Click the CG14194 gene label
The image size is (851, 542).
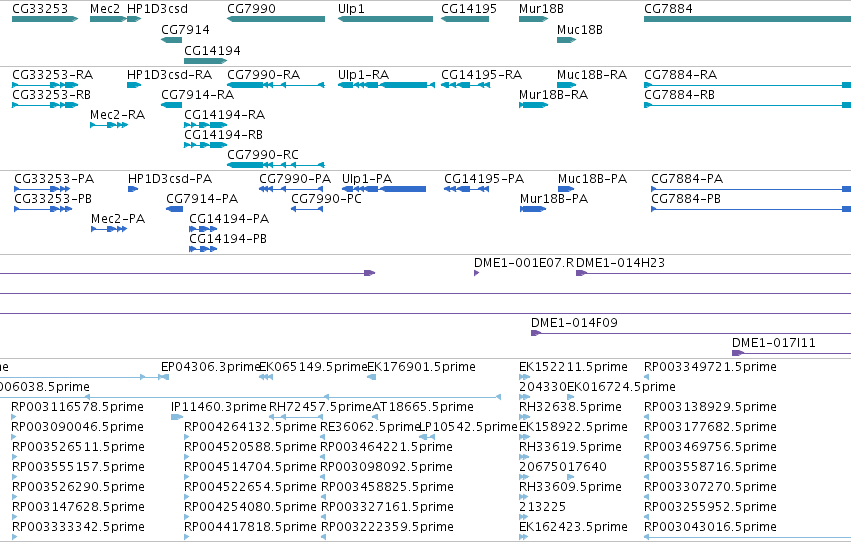click(212, 51)
